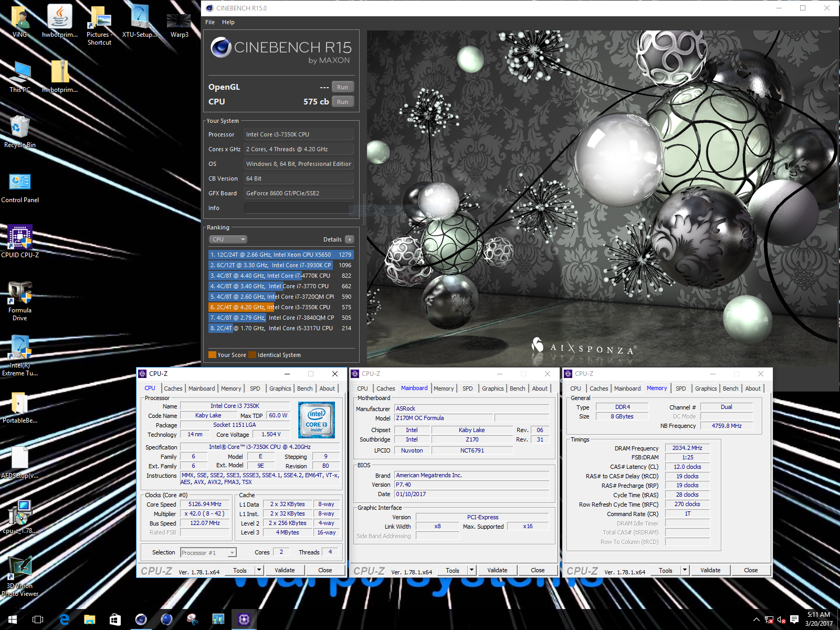Open Task View on the taskbar
Screen dimensions: 840x630
click(x=38, y=619)
